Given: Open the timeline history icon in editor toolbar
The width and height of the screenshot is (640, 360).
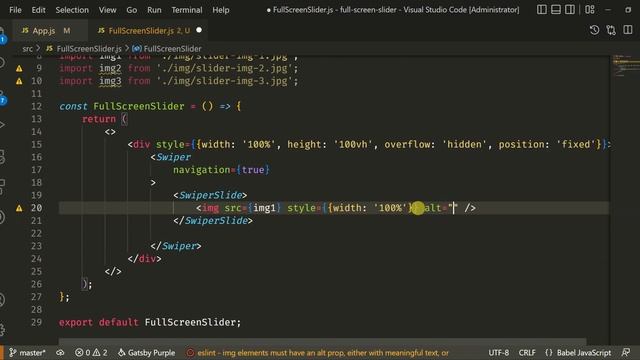Looking at the screenshot, I should coord(594,30).
